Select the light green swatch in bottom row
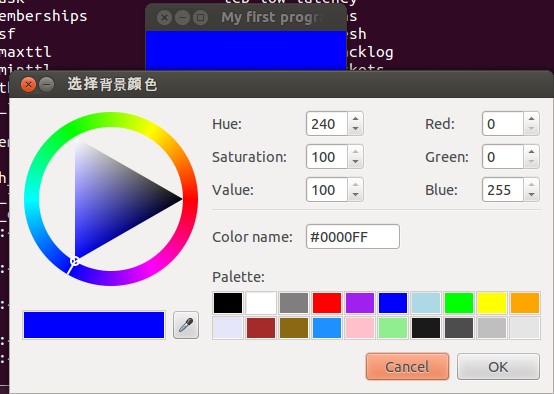 click(393, 328)
